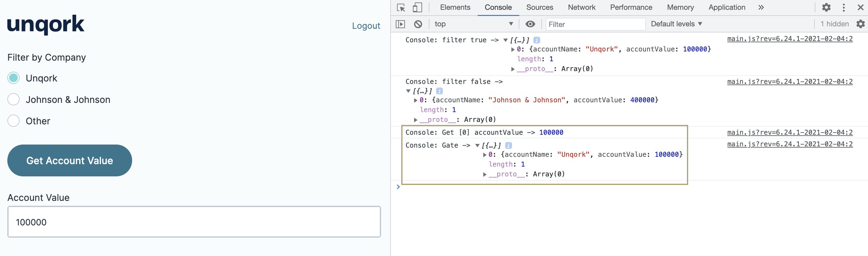Image resolution: width=868 pixels, height=256 pixels.
Task: Select the Unqork radio button
Action: pos(13,78)
